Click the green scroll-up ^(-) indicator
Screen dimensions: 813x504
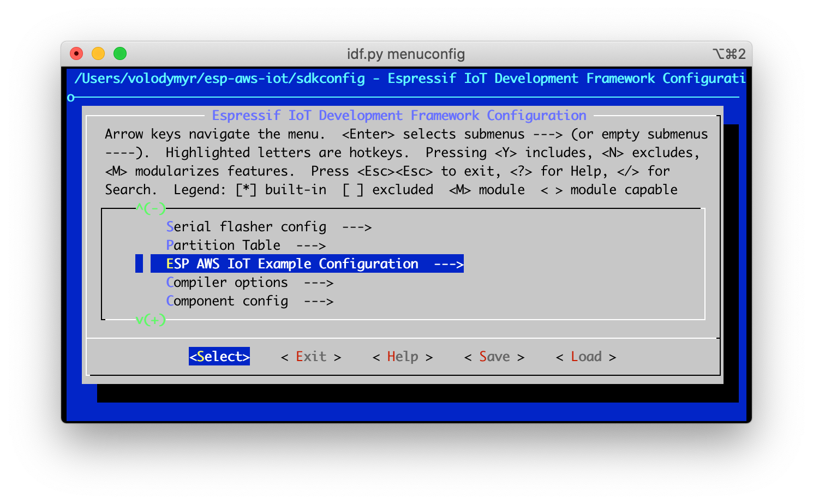(151, 208)
